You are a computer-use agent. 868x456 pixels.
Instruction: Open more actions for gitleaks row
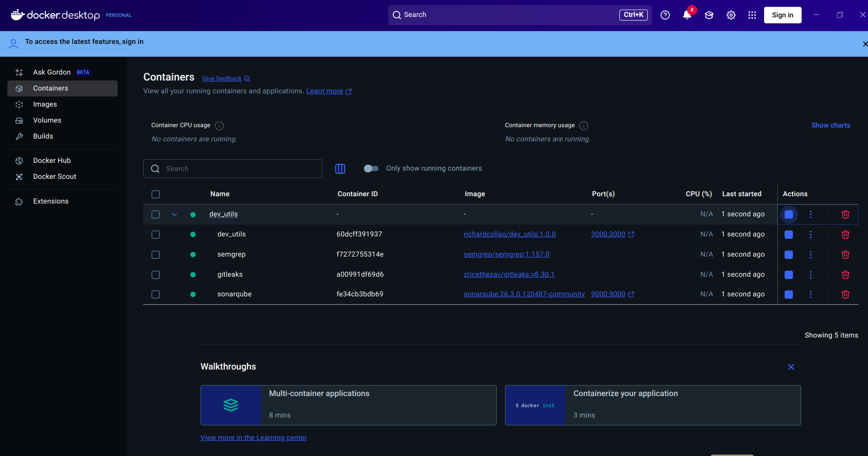(811, 275)
